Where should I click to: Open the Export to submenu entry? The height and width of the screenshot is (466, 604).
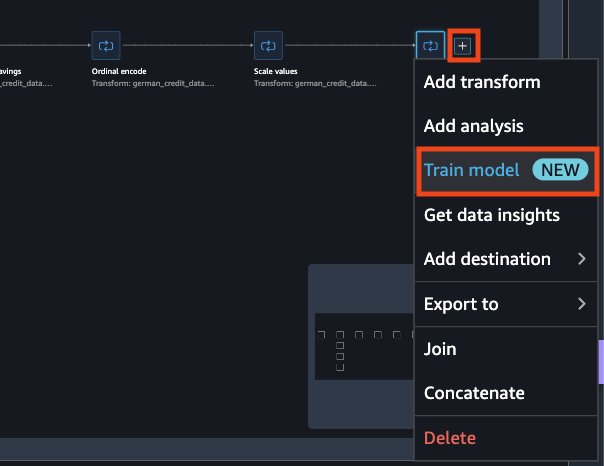461,304
